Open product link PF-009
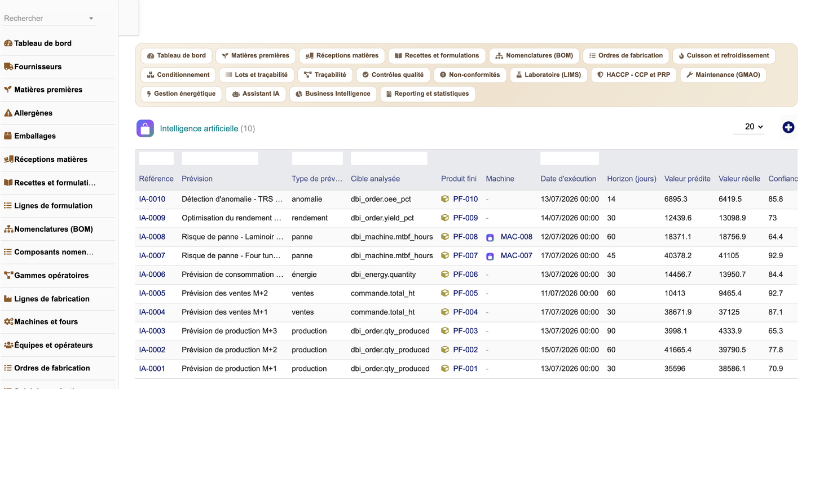This screenshot has width=815, height=504. (465, 218)
